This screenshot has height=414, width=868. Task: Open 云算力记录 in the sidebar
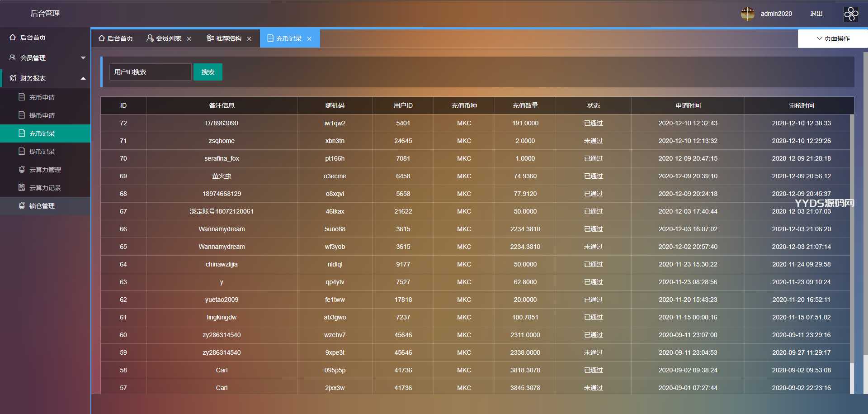coord(45,188)
